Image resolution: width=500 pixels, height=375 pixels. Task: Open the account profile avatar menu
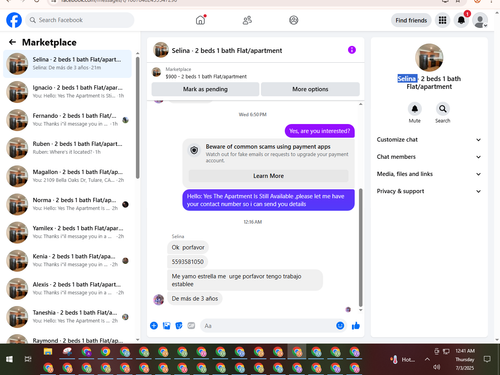point(480,20)
